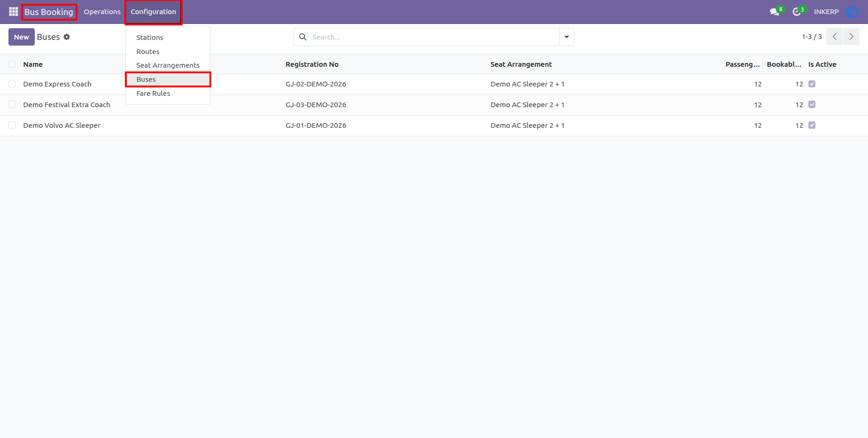Select the Demo Express Coach row checkbox
868x438 pixels.
[x=12, y=84]
